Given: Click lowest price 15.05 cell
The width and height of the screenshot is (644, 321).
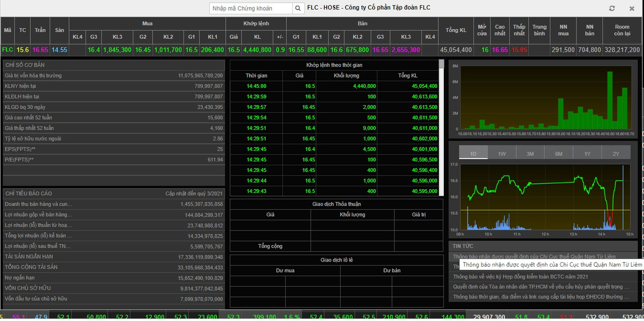Looking at the screenshot, I should pyautogui.click(x=519, y=50).
